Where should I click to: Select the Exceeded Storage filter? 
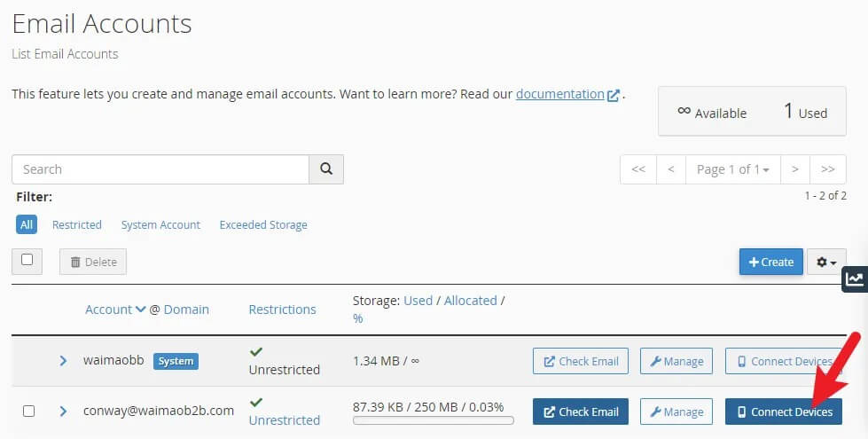tap(263, 225)
